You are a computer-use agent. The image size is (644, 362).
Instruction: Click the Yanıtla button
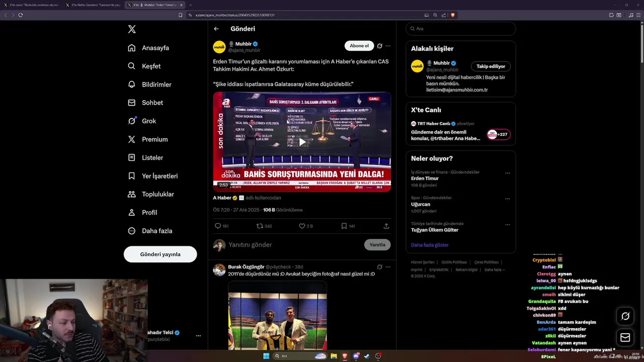tap(377, 245)
